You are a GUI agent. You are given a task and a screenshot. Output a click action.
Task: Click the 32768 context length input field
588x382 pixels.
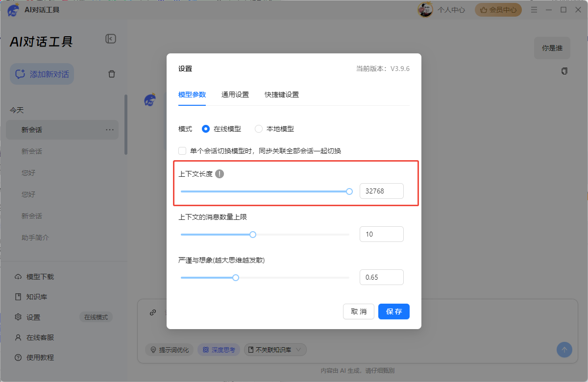pos(381,191)
